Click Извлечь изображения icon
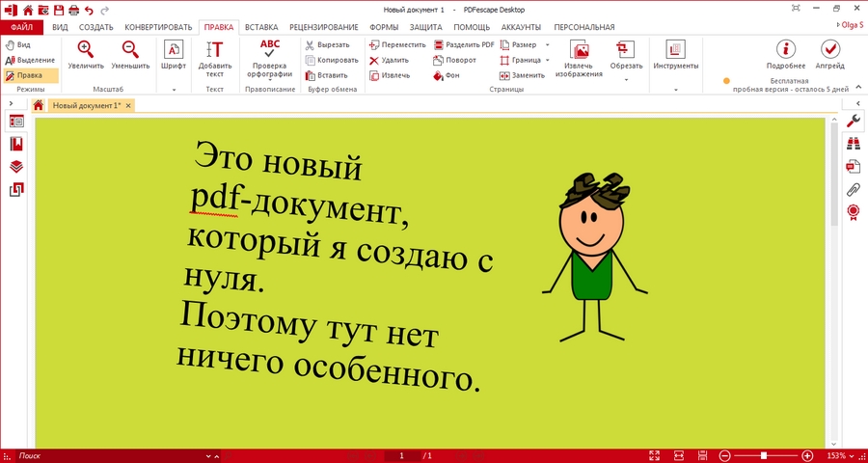Screen dimensions: 868x463 (580, 50)
